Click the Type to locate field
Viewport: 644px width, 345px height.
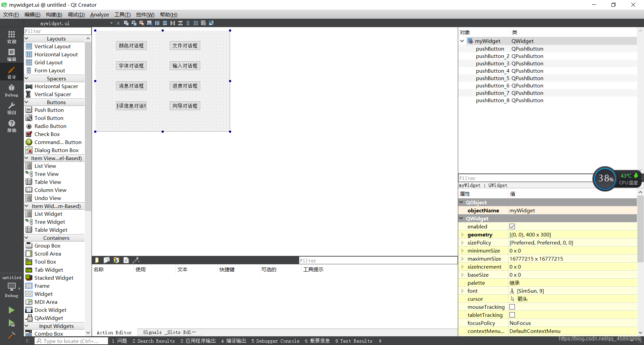pyautogui.click(x=71, y=341)
